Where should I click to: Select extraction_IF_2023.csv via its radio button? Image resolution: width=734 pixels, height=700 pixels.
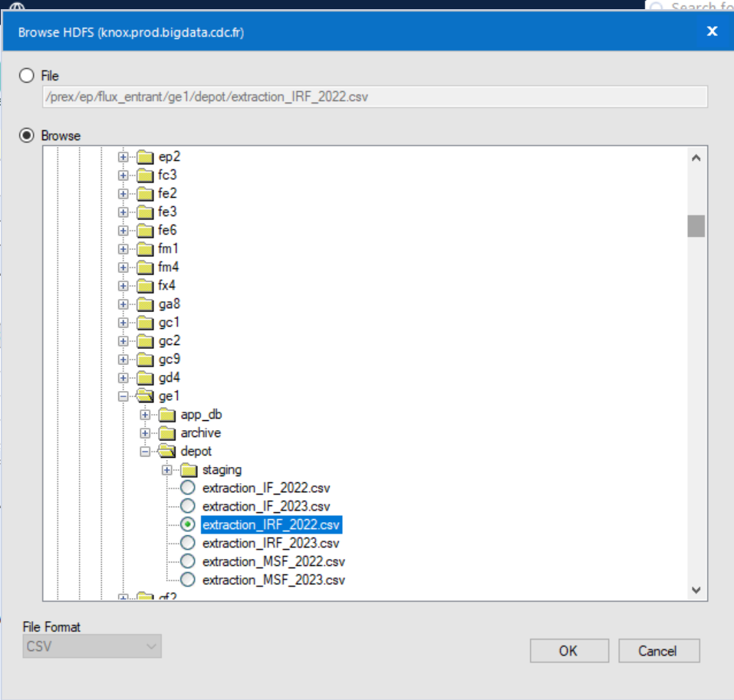pos(186,506)
